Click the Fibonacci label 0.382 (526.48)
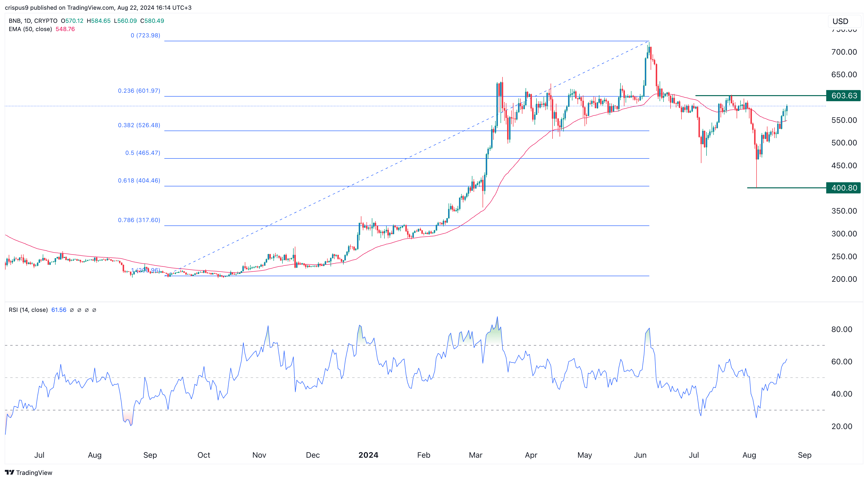 [x=139, y=125]
